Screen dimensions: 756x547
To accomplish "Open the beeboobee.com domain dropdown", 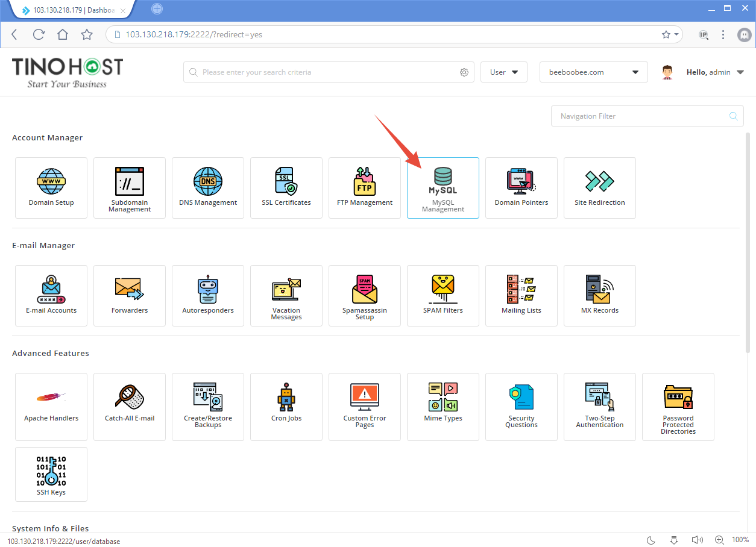I will pyautogui.click(x=593, y=72).
